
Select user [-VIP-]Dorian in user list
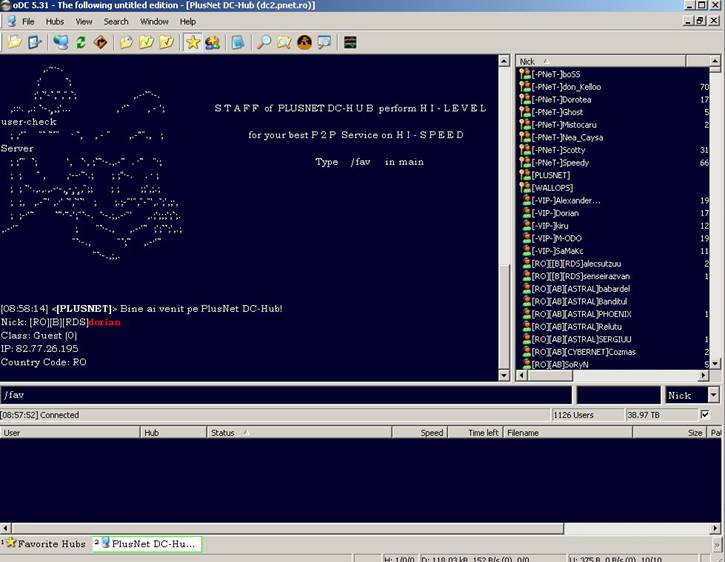pos(555,213)
